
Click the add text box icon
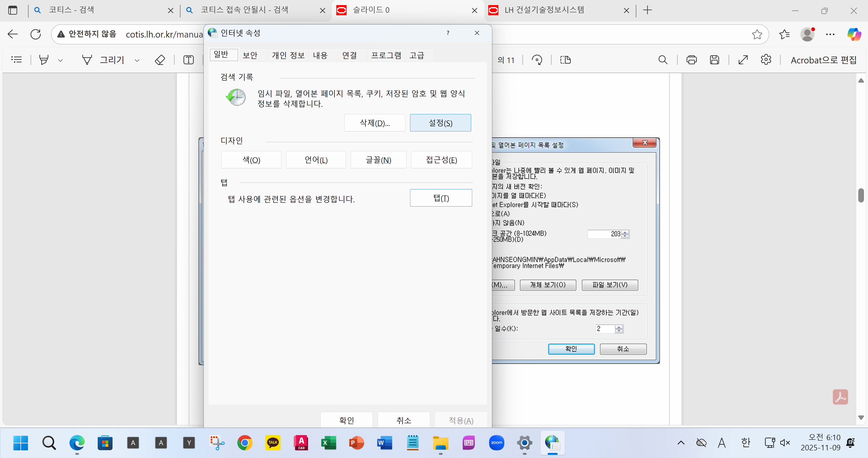pos(188,60)
